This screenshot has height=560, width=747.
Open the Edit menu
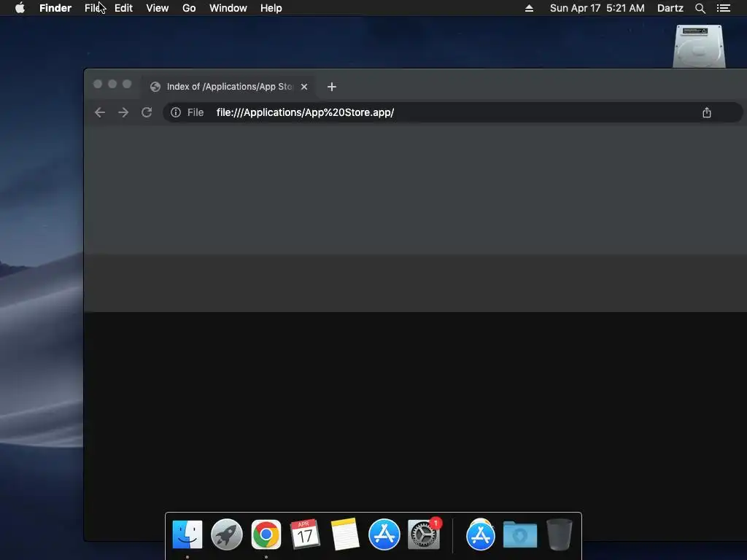click(x=123, y=8)
